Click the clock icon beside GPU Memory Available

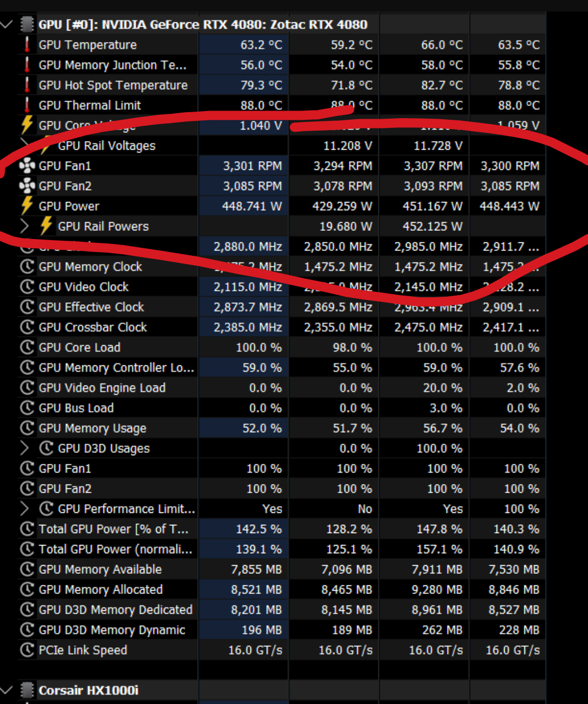pos(27,569)
